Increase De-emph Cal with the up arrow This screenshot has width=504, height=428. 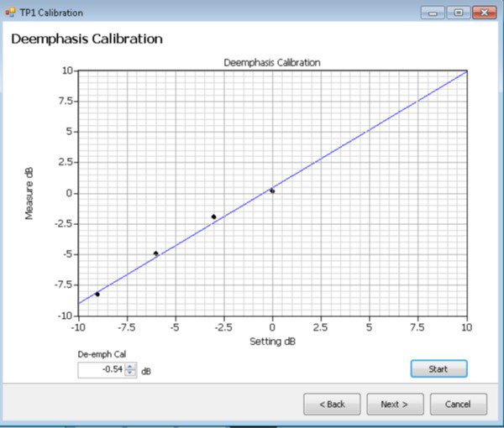point(129,367)
